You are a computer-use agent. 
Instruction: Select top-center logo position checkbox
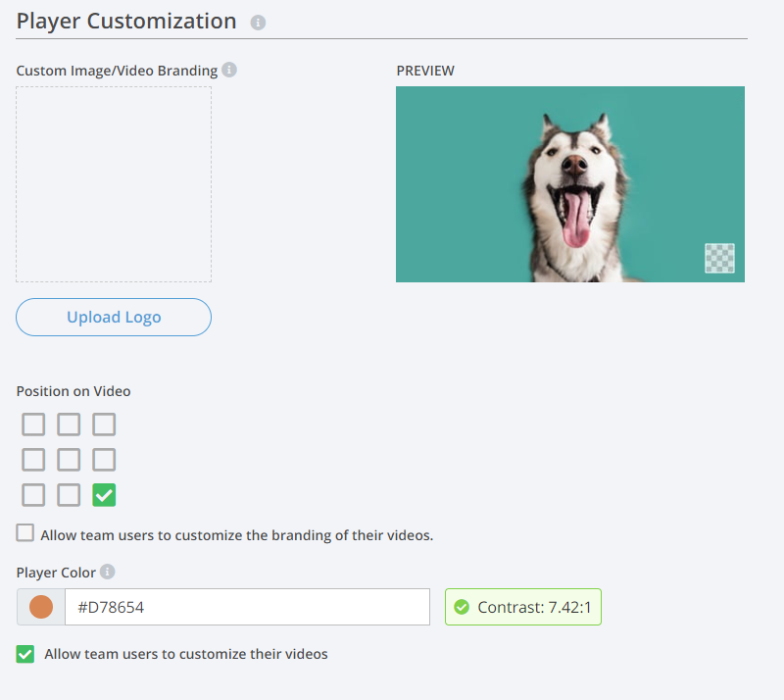(x=69, y=425)
